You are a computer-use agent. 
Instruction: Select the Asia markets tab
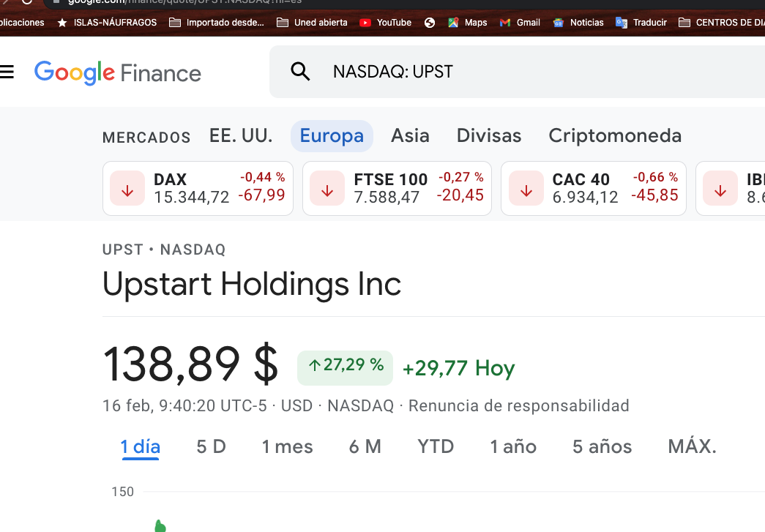pyautogui.click(x=410, y=135)
